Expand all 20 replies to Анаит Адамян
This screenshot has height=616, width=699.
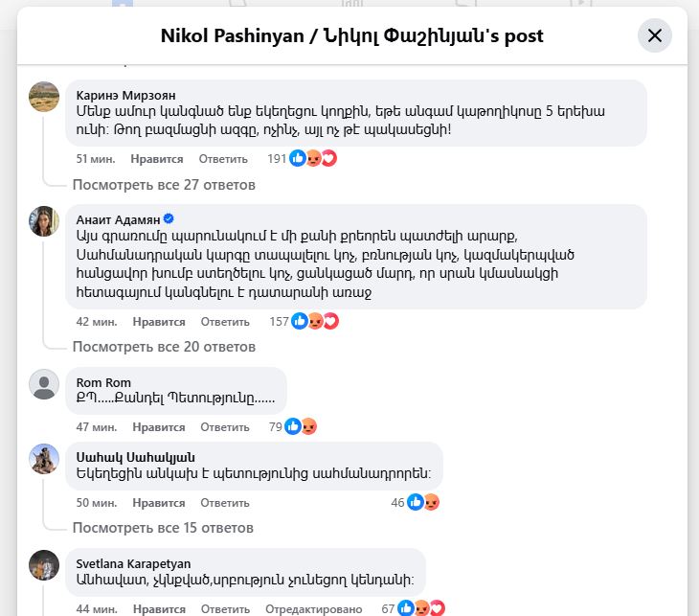tap(164, 347)
